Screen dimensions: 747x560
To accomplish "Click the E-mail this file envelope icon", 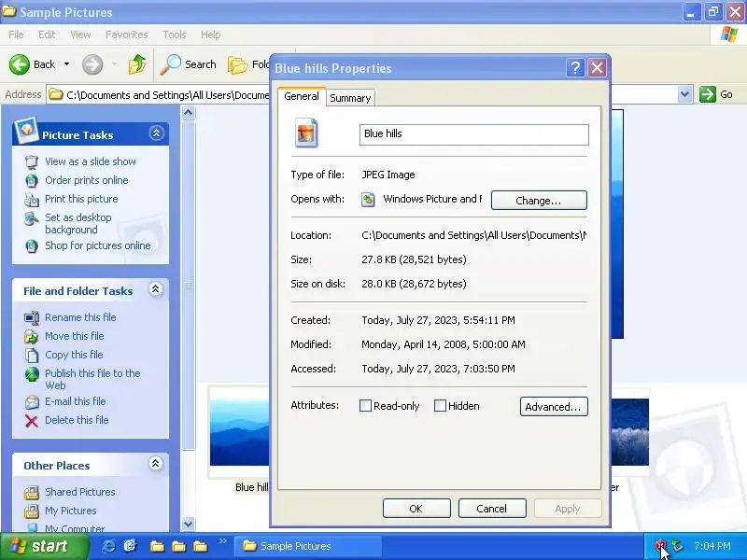I will tap(32, 402).
